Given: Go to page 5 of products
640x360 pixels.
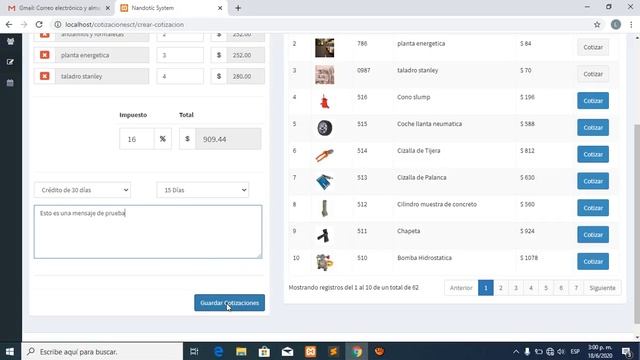Looking at the screenshot, I should [546, 288].
